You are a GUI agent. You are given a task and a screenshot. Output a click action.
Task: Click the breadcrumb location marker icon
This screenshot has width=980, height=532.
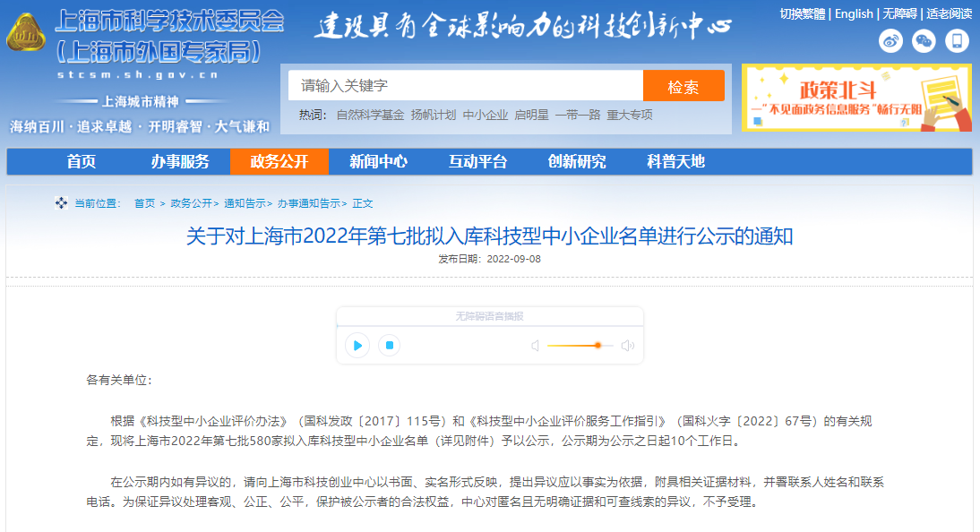(x=61, y=203)
